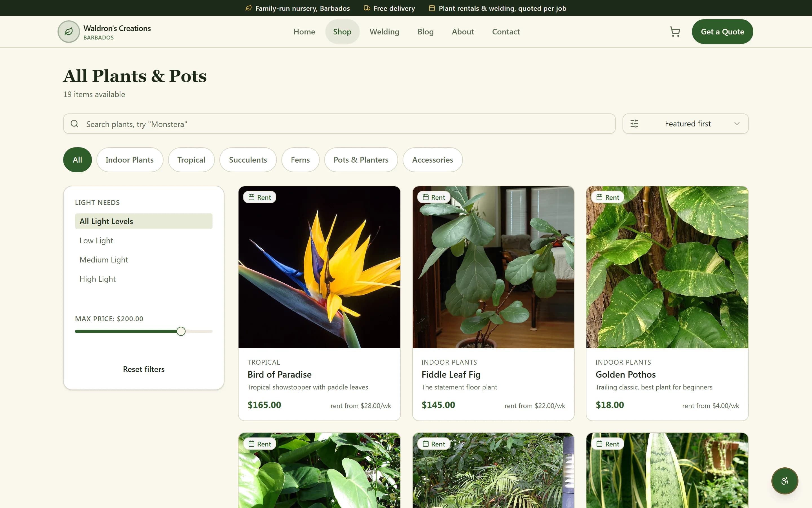Click the max price slider handle
The width and height of the screenshot is (812, 508).
(181, 331)
